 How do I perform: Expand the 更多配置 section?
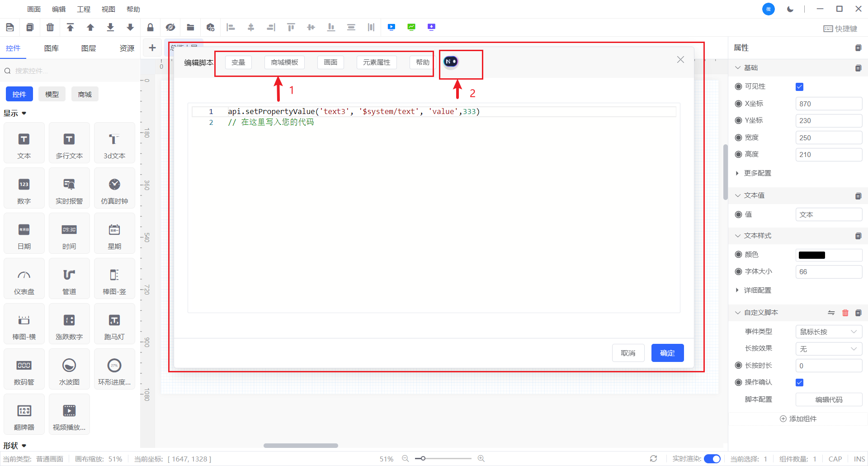click(757, 173)
